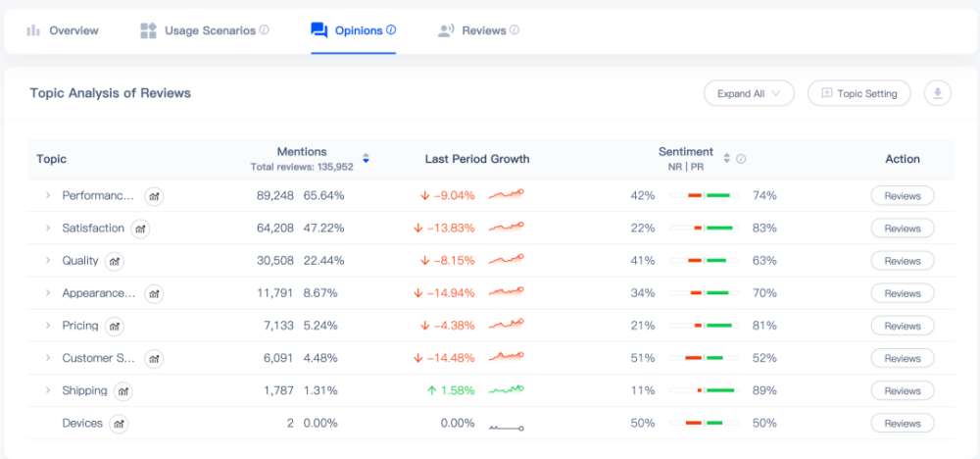
Task: Click the 1.58% growth value
Action: pyautogui.click(x=458, y=391)
